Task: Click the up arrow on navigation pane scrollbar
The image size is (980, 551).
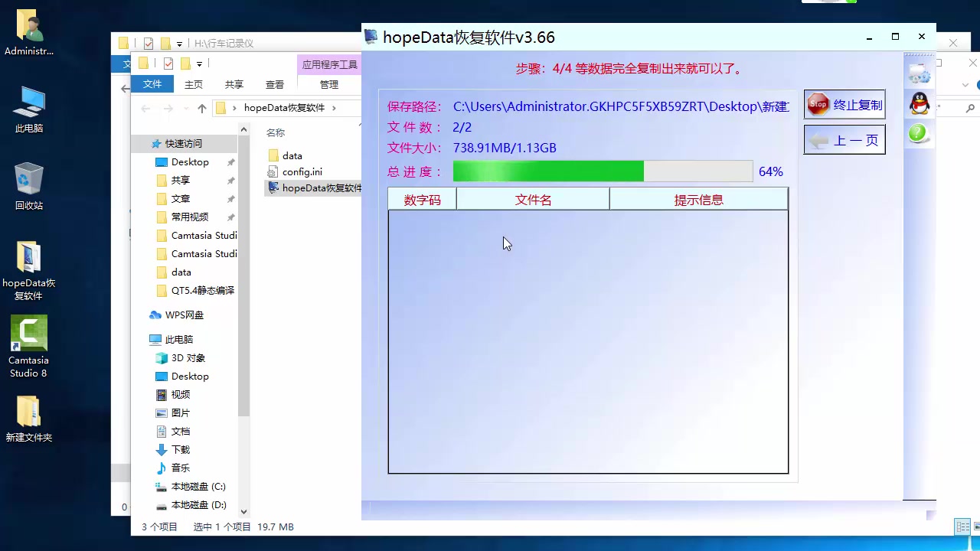Action: click(x=243, y=129)
